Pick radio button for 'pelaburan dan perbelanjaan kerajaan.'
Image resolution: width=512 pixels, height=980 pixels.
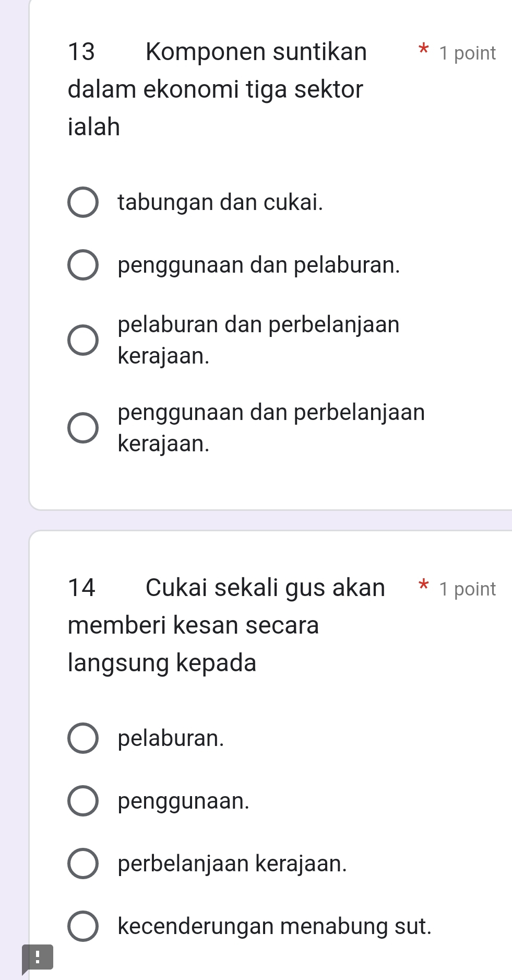(82, 340)
